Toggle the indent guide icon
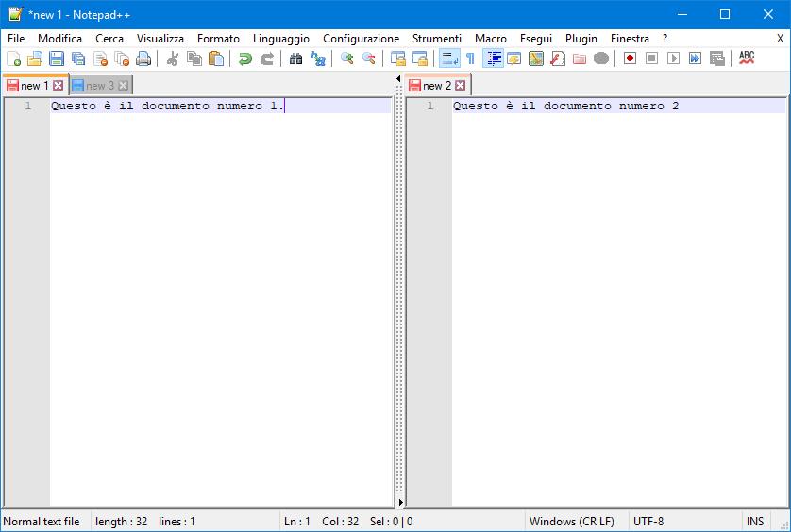The image size is (791, 532). pos(493,58)
